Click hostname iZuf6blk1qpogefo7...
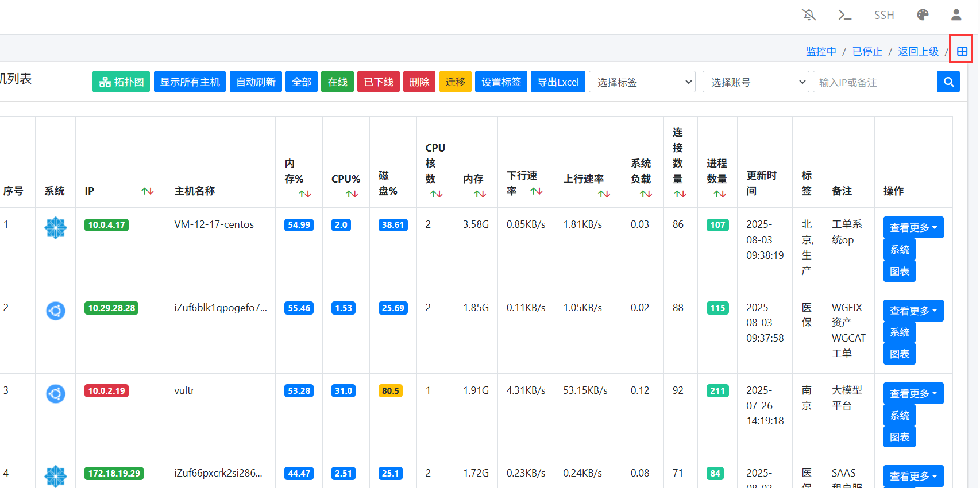The image size is (980, 488). tap(221, 308)
